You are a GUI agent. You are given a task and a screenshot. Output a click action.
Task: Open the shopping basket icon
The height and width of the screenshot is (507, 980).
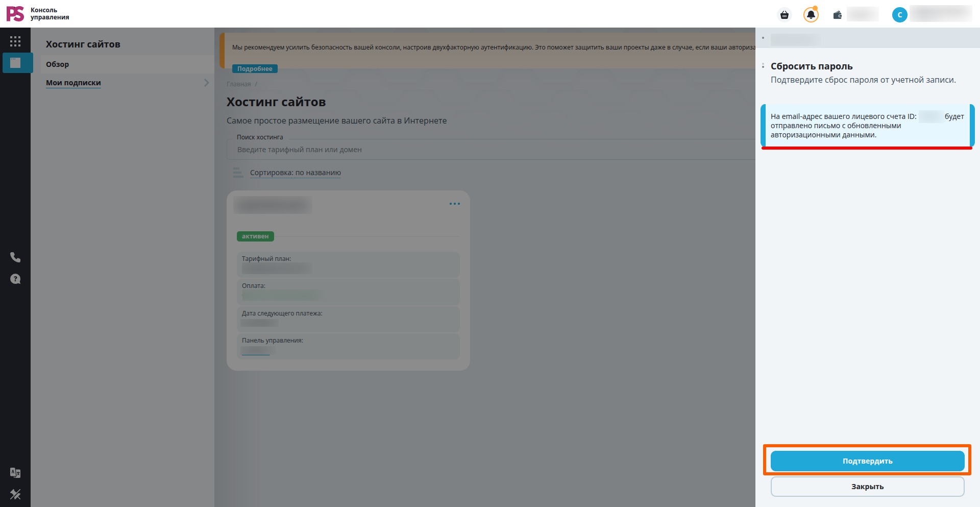click(785, 15)
